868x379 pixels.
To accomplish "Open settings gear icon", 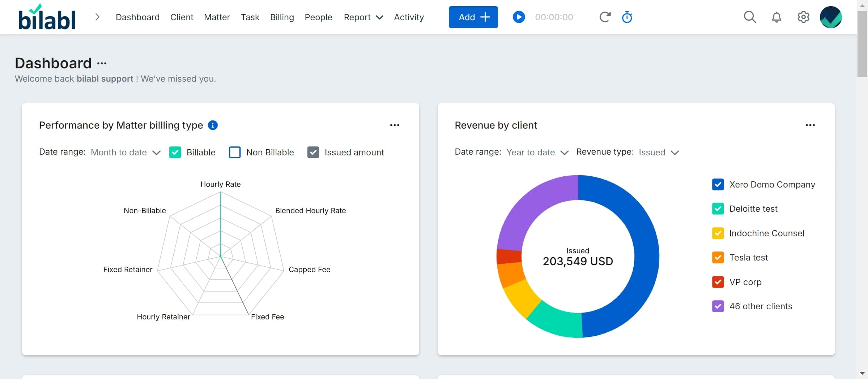I will click(803, 17).
